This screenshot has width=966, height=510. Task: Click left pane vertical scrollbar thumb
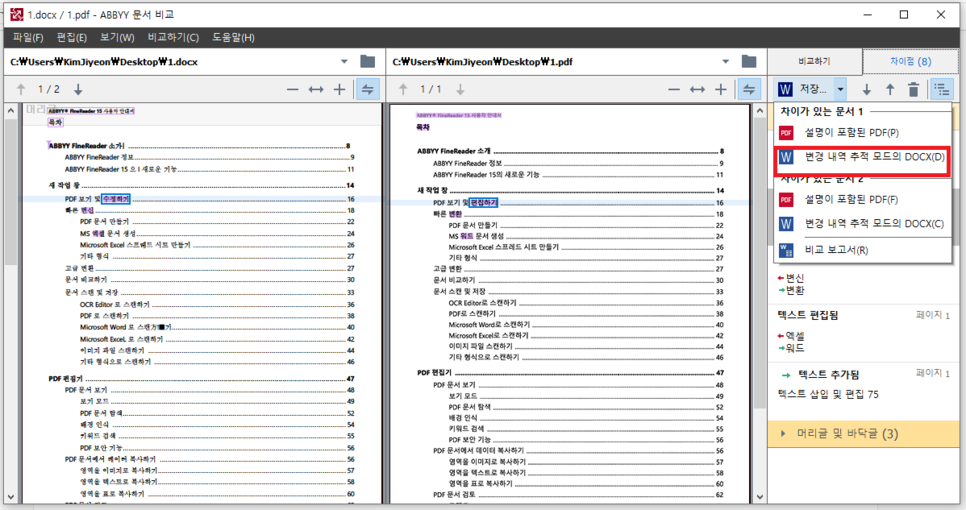coord(10,191)
